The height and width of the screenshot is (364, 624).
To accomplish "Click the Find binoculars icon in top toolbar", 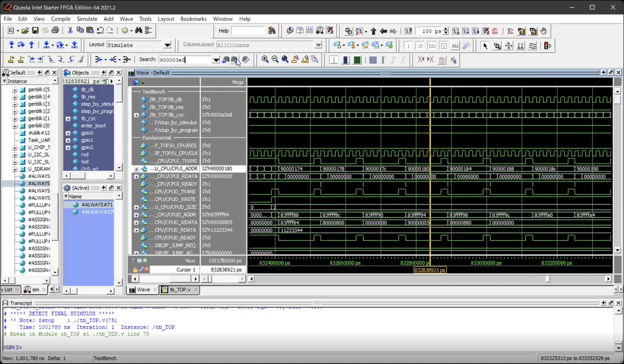I will click(139, 31).
